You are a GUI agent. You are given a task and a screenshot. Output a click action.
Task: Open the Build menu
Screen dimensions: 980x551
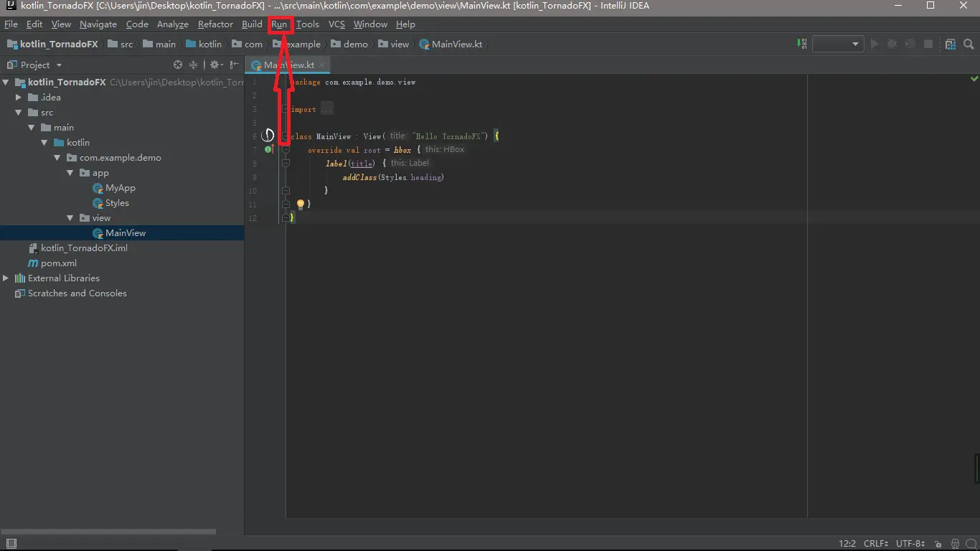(252, 24)
